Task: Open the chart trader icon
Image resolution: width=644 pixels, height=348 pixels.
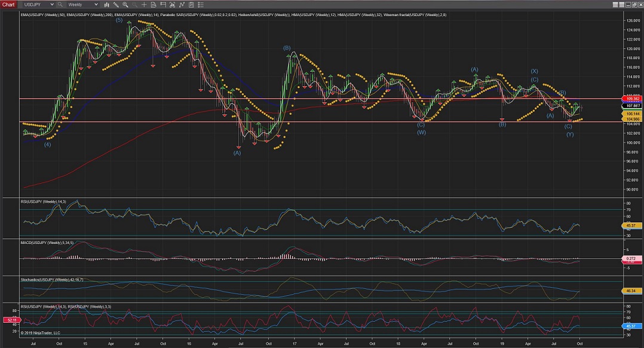Action: tap(163, 4)
